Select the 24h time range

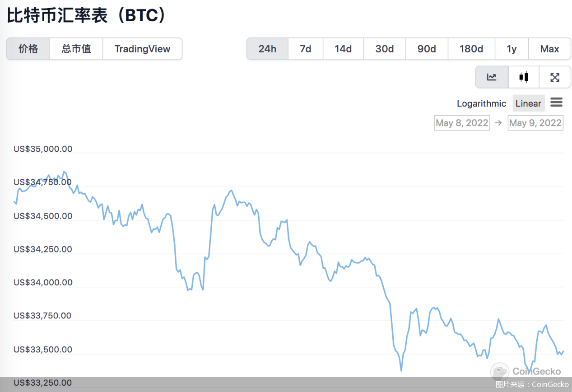267,49
